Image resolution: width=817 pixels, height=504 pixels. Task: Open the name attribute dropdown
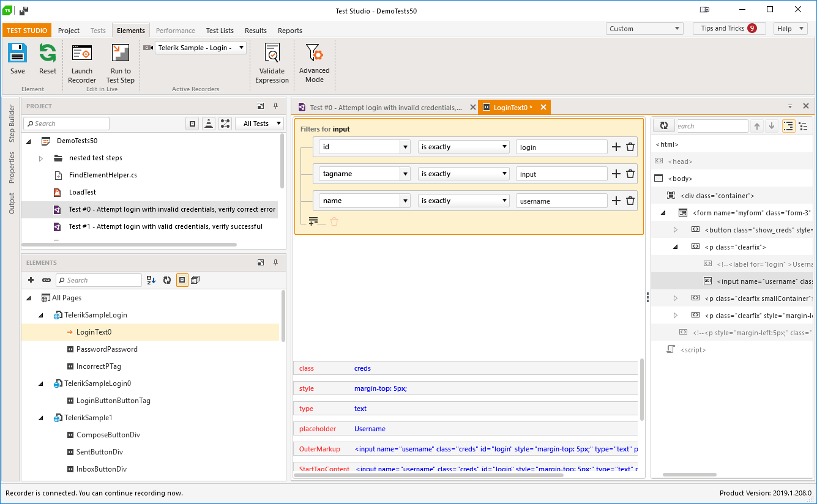(x=405, y=201)
